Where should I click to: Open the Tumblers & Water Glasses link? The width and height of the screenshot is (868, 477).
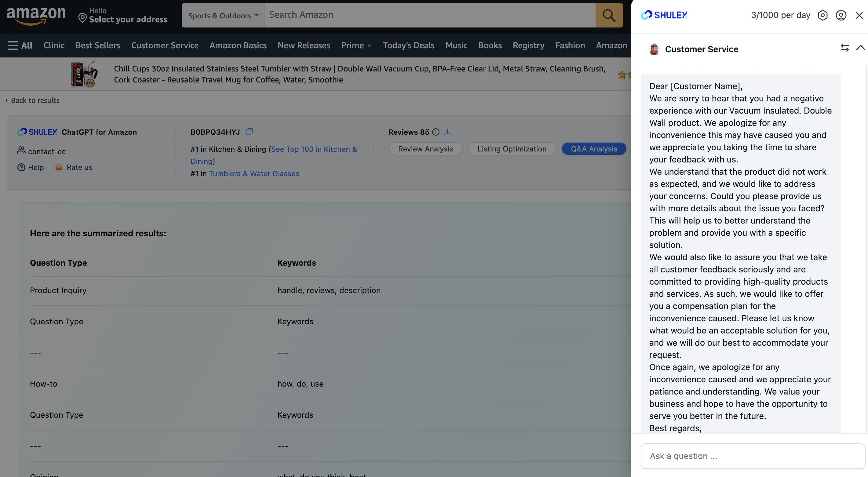254,173
